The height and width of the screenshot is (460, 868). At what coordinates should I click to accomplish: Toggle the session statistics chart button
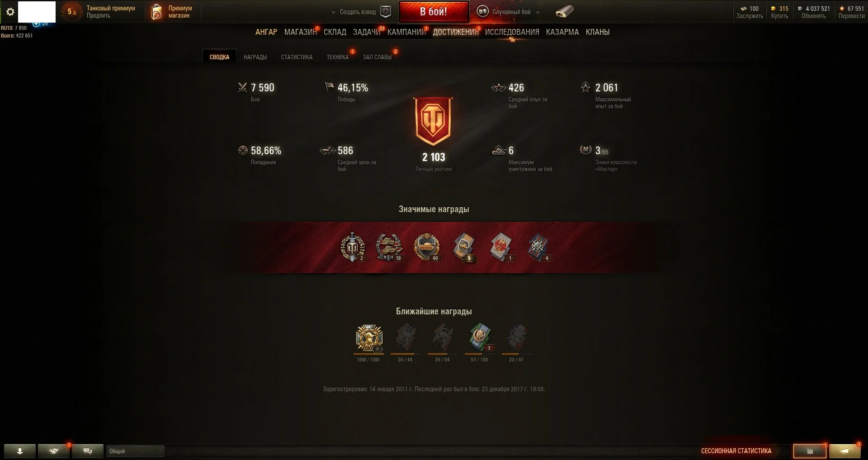810,451
